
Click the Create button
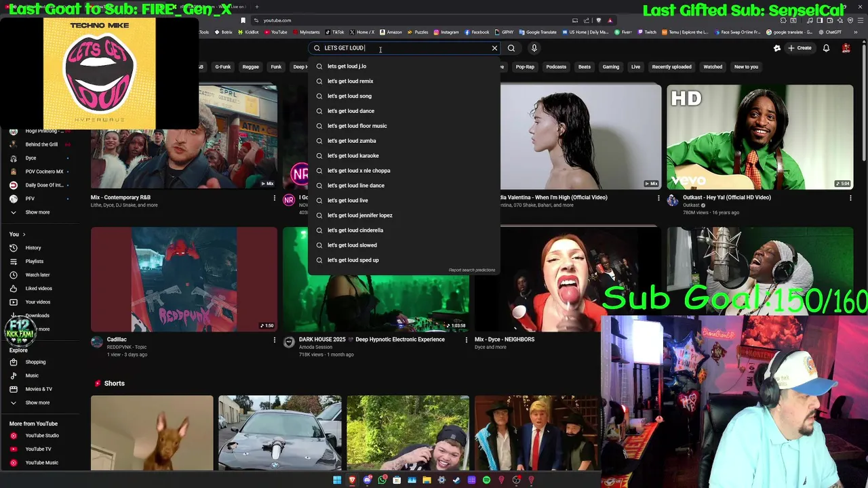point(800,48)
